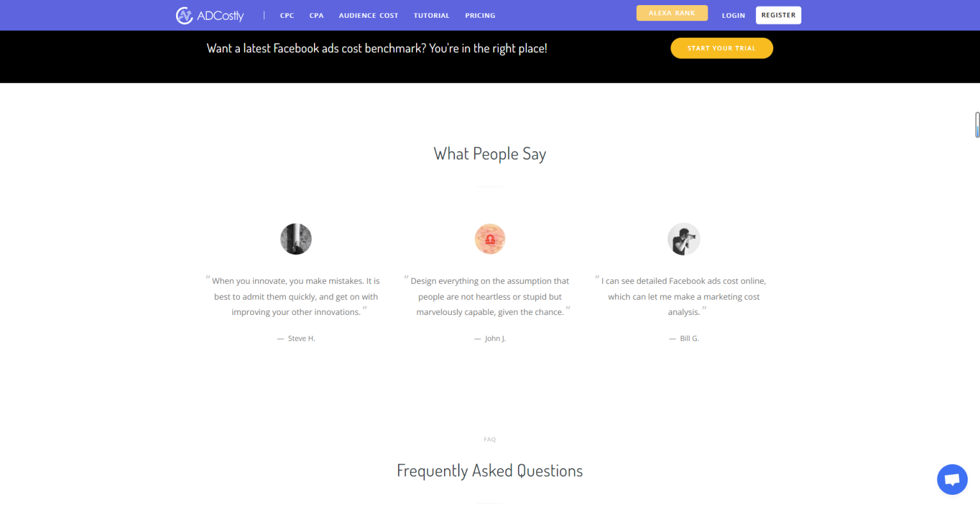Click the Login link
Image resolution: width=980 pixels, height=505 pixels.
733,15
